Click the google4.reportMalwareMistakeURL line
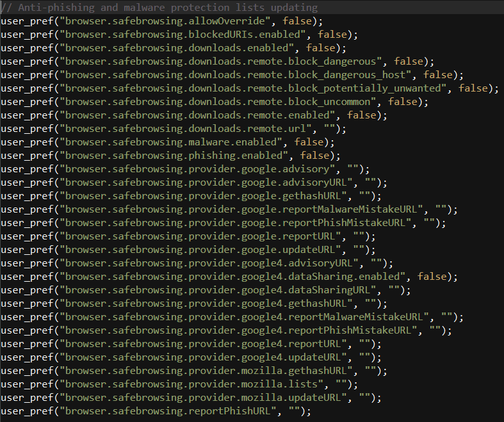 coord(232,317)
